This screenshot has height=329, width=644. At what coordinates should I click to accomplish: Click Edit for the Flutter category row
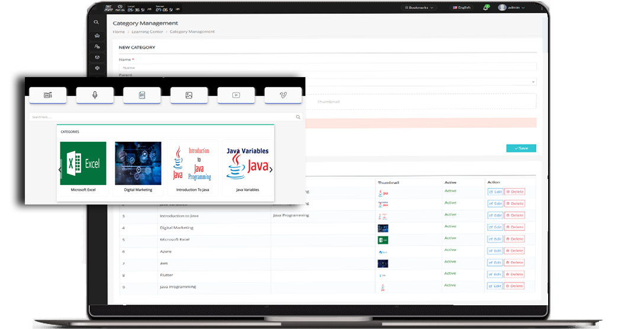point(495,274)
